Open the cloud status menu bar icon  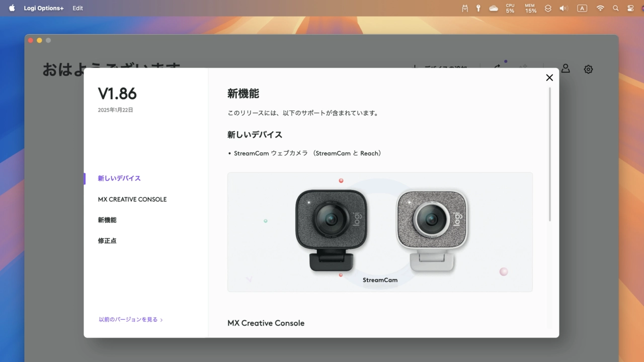pos(494,8)
